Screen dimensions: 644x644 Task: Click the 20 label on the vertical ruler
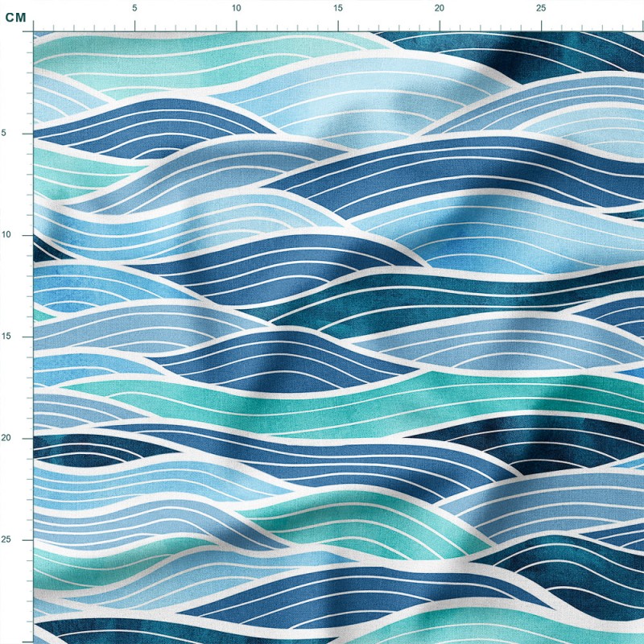pyautogui.click(x=6, y=438)
